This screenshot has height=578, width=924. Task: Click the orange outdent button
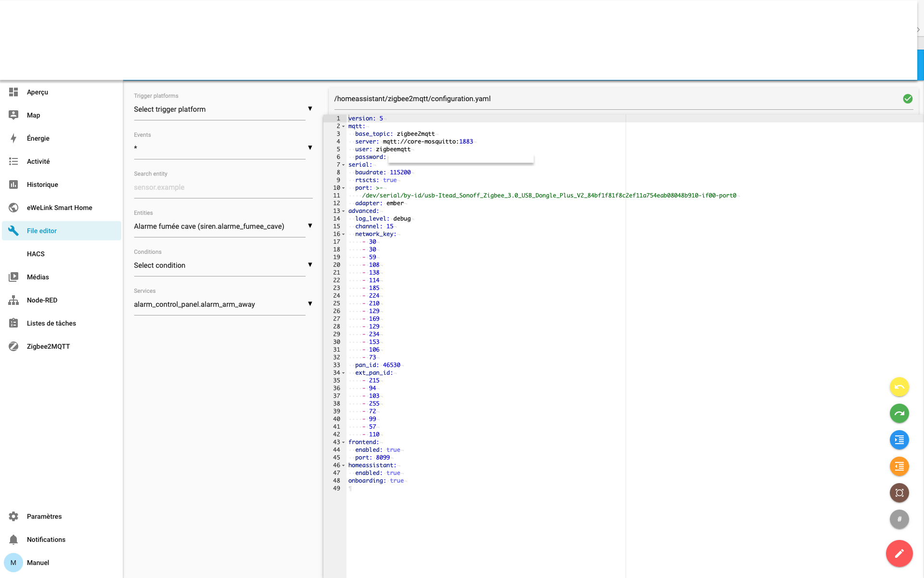tap(899, 466)
